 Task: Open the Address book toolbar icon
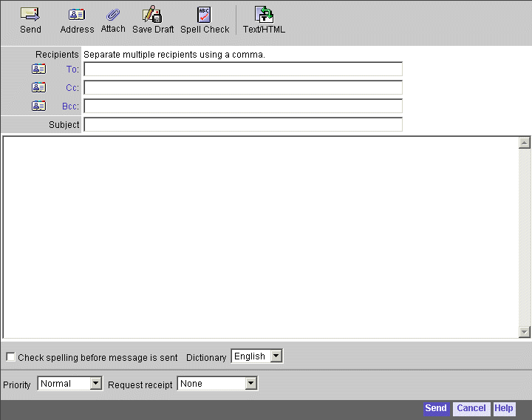coord(77,15)
